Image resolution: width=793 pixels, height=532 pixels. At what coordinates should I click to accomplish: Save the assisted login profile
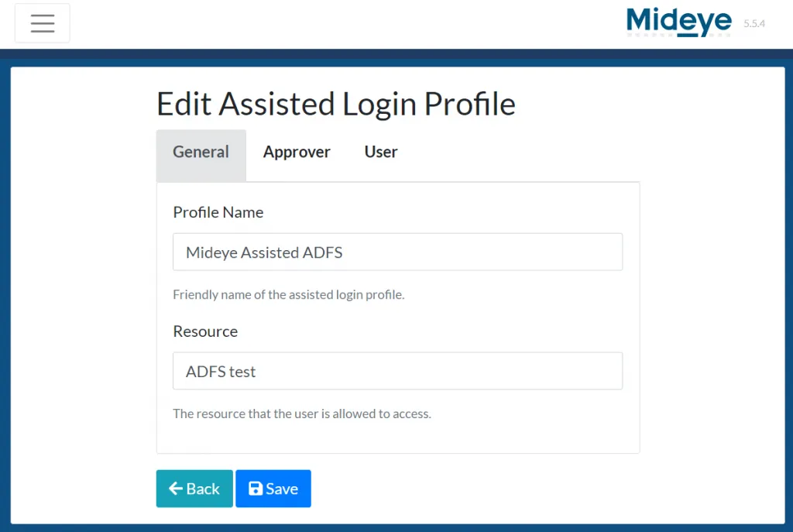[x=273, y=488]
